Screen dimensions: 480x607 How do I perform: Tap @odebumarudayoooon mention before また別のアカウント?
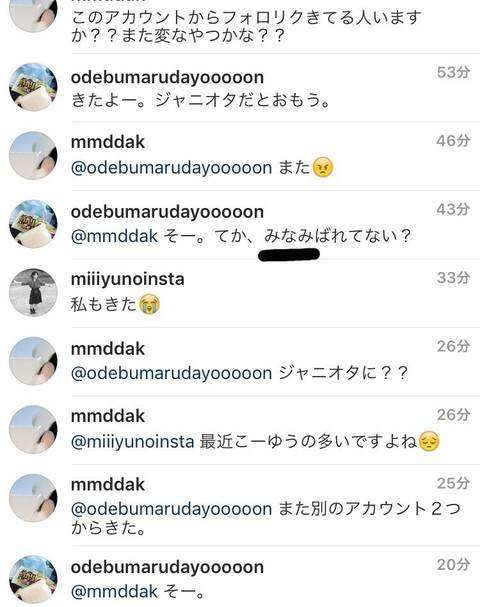pos(171,509)
